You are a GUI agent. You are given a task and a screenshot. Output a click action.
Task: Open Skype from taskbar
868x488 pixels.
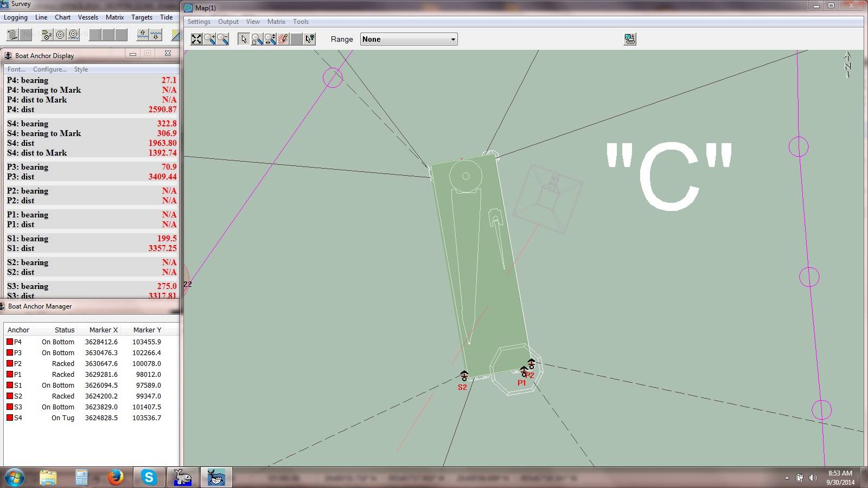point(149,477)
